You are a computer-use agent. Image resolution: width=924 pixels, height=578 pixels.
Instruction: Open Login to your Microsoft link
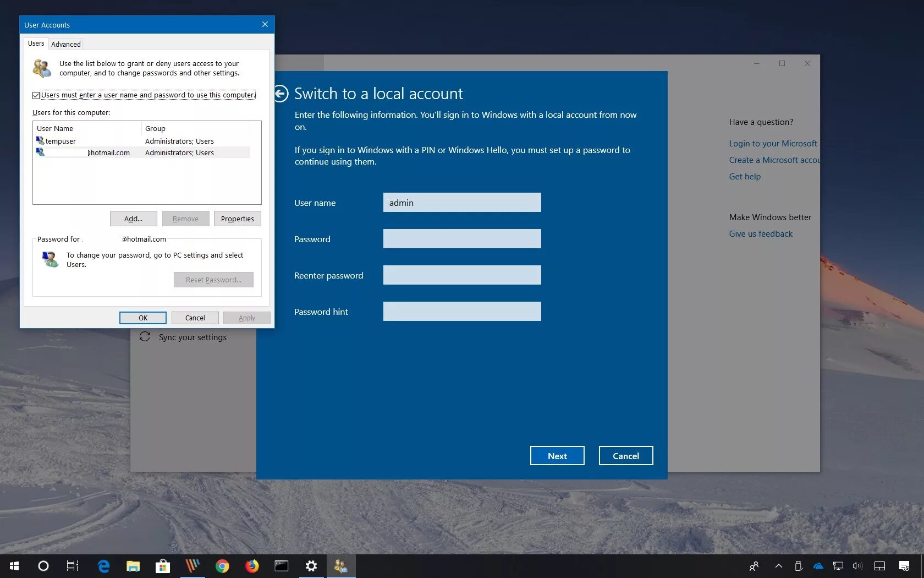pos(773,144)
